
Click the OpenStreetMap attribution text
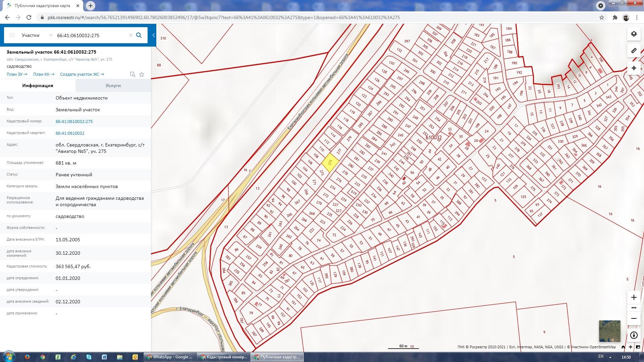pyautogui.click(x=593, y=347)
